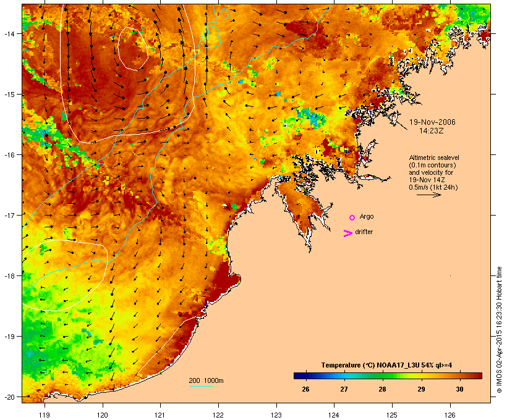
Task: Click the time text '14:23Z'
Action: pyautogui.click(x=432, y=131)
